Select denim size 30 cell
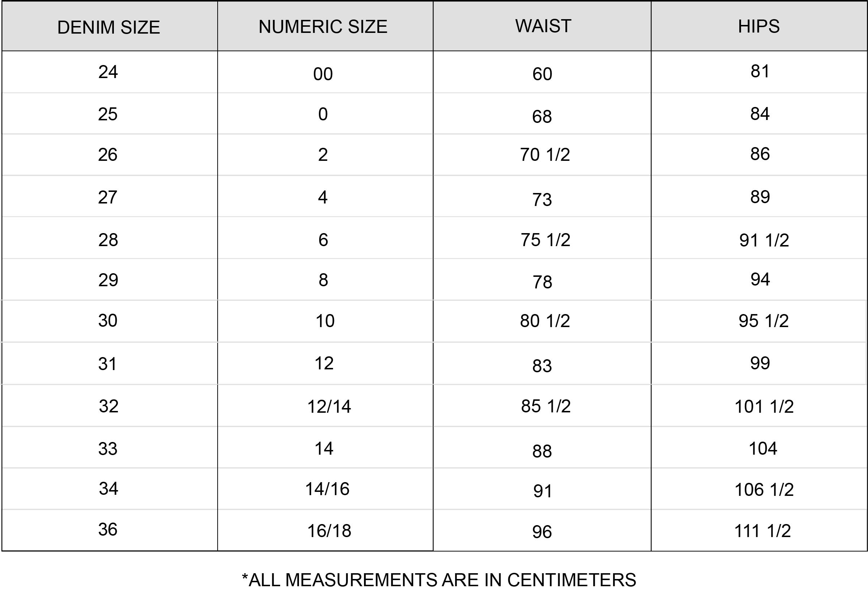This screenshot has width=868, height=592. click(x=108, y=321)
